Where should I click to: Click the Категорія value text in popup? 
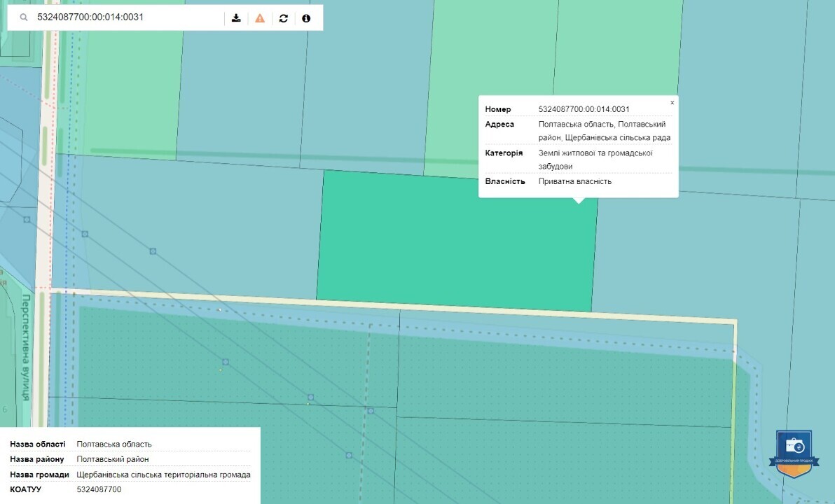[595, 160]
